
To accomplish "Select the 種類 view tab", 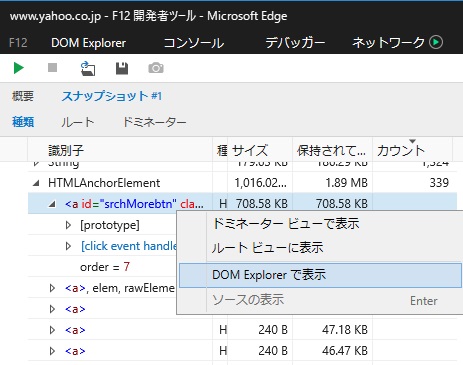I will 23,122.
